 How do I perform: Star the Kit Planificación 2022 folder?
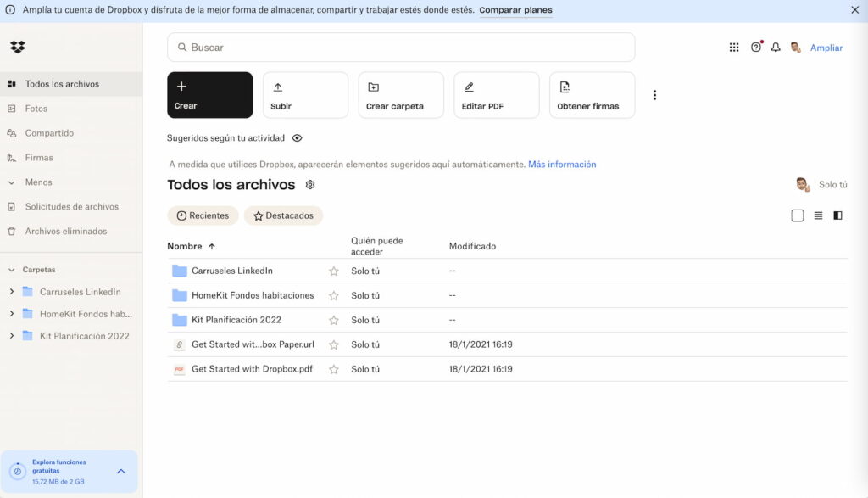(334, 320)
